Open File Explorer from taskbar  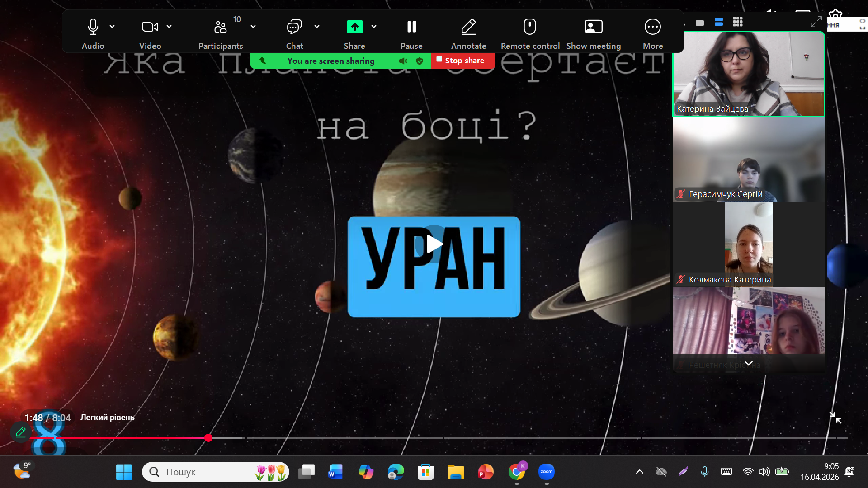pos(456,472)
